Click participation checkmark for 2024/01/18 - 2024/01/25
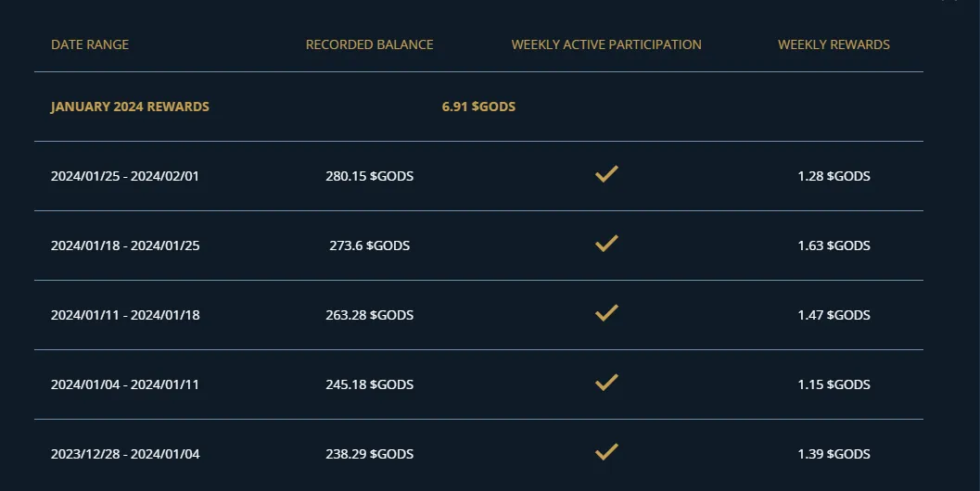This screenshot has height=491, width=980. [x=606, y=244]
